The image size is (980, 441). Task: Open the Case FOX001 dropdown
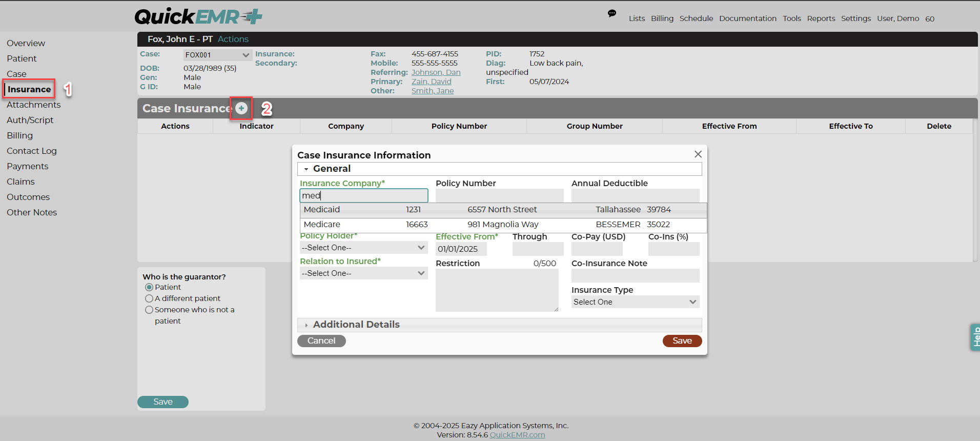coord(218,55)
